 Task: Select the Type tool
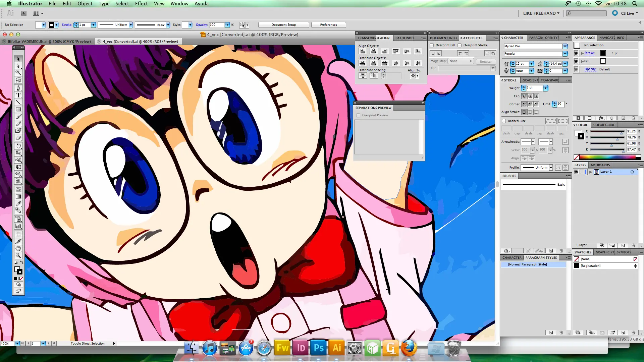pos(18,95)
